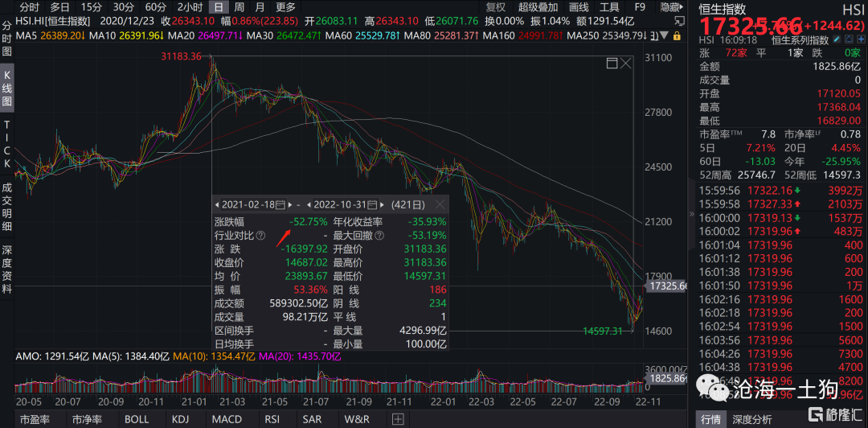Screen dimensions: 868x428
Task: Toggle the lock icon on MA line
Action: click(x=678, y=35)
